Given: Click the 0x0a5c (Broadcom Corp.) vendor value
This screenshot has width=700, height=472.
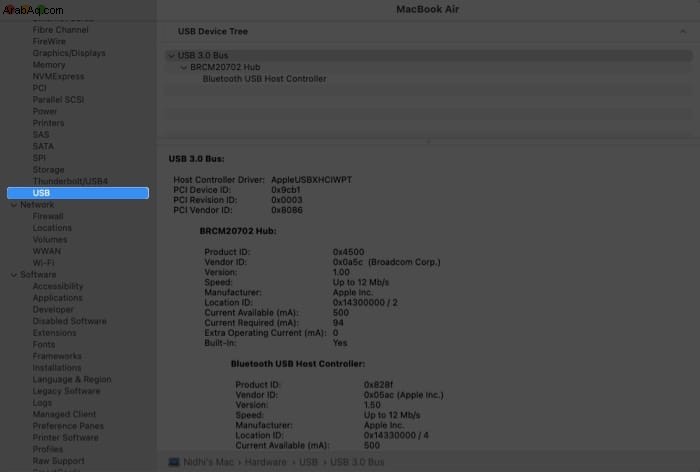Looking at the screenshot, I should coord(386,262).
